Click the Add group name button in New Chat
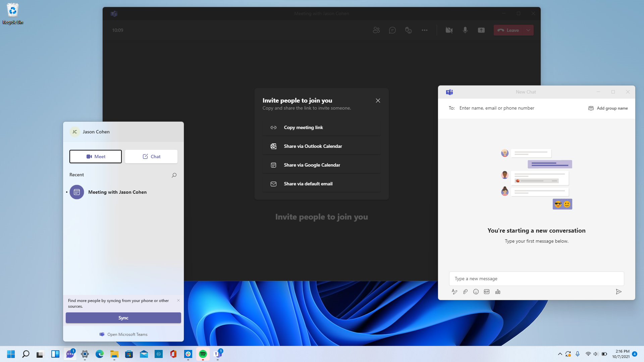 point(608,108)
